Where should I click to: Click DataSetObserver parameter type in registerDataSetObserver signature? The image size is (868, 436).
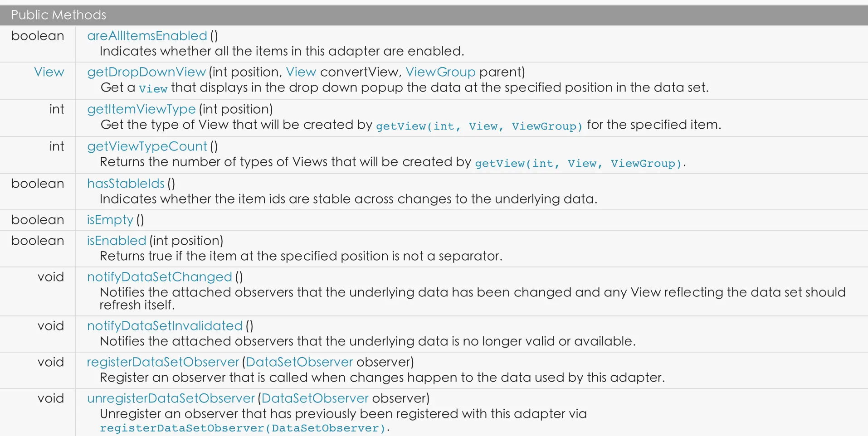click(299, 362)
